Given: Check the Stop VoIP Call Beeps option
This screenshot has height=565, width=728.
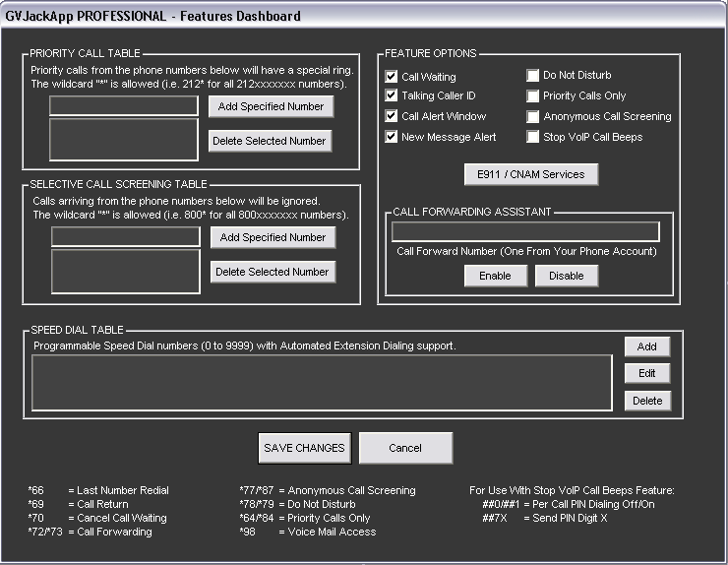Looking at the screenshot, I should (x=533, y=137).
